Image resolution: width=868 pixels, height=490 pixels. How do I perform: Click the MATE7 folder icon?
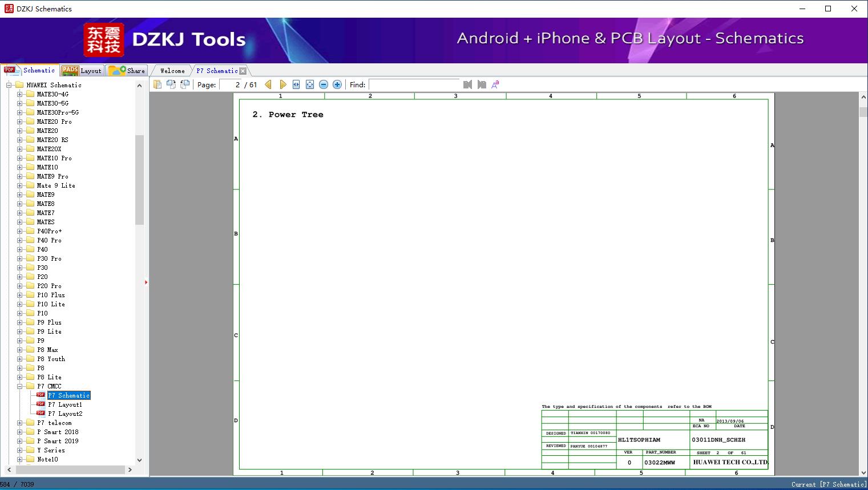pos(30,213)
